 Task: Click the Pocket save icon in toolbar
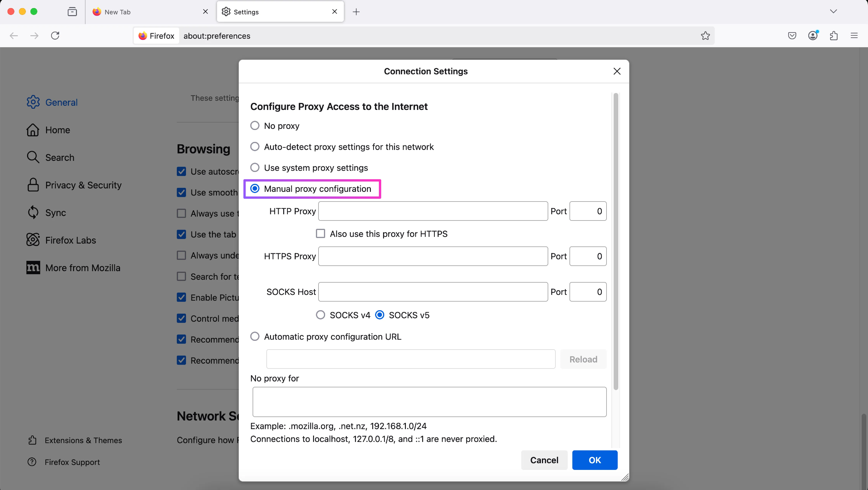pyautogui.click(x=792, y=36)
